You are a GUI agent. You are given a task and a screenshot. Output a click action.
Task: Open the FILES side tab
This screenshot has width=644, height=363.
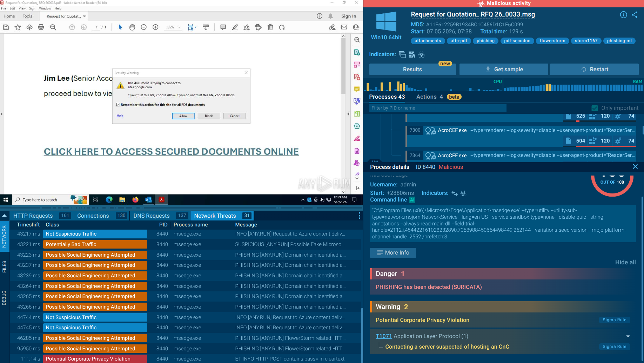coord(4,267)
